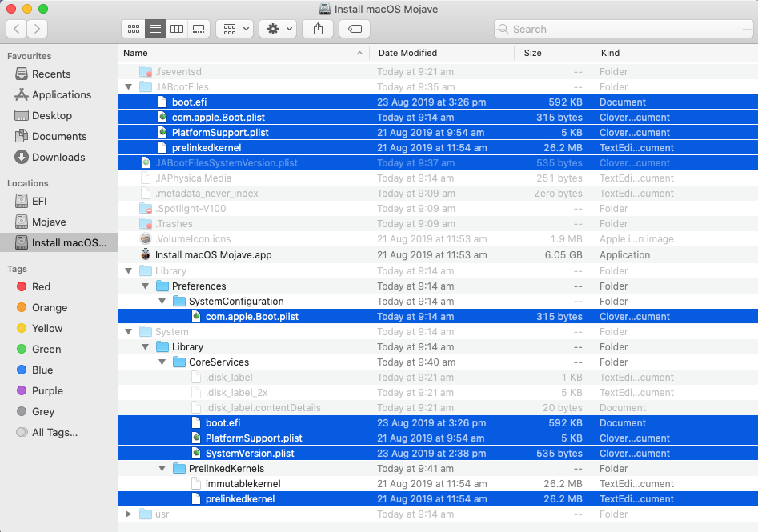Expand the usr folder

129,514
